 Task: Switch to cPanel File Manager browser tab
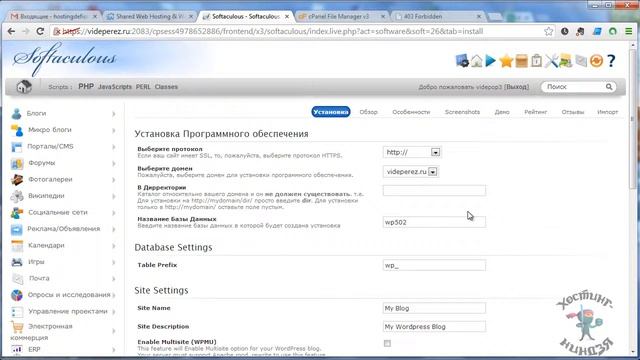click(x=341, y=16)
